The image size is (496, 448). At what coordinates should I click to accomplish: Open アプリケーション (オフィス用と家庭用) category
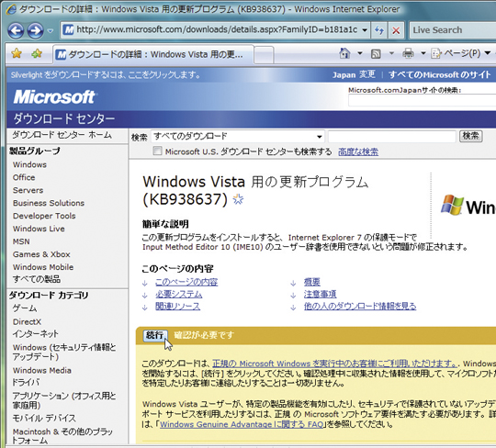pos(64,400)
